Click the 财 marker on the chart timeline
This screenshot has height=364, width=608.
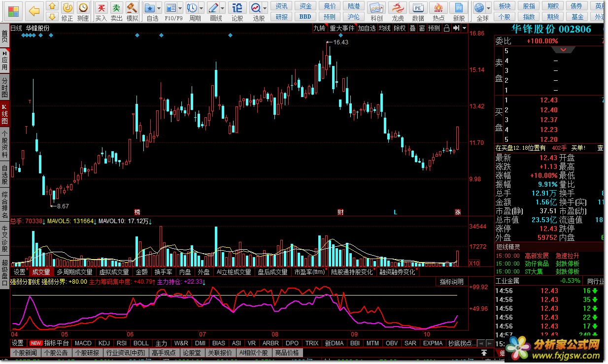[340, 212]
